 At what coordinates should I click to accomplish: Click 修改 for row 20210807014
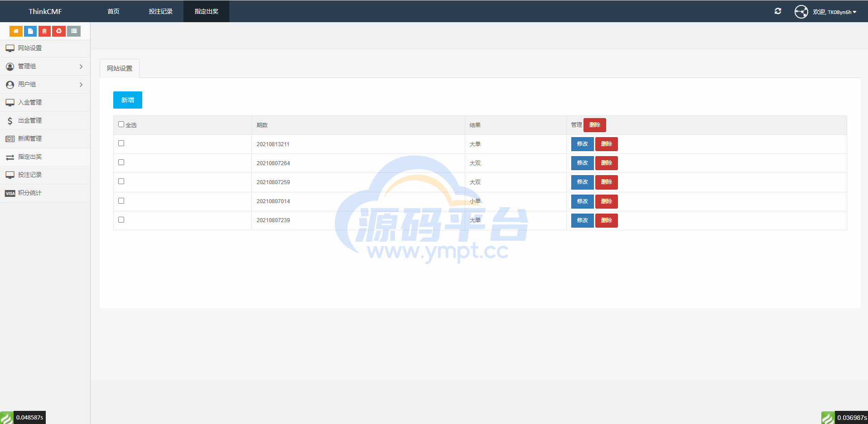pos(583,201)
